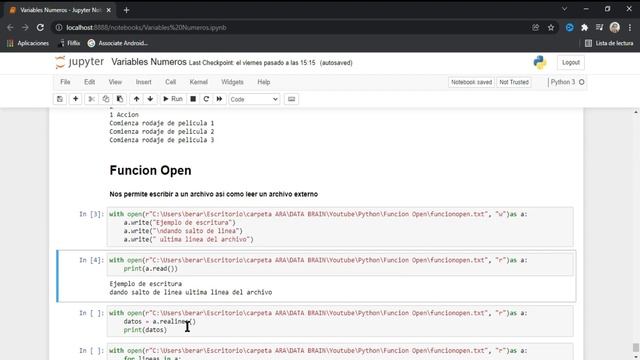Click the blue extension icon in browser toolbar

(569, 27)
